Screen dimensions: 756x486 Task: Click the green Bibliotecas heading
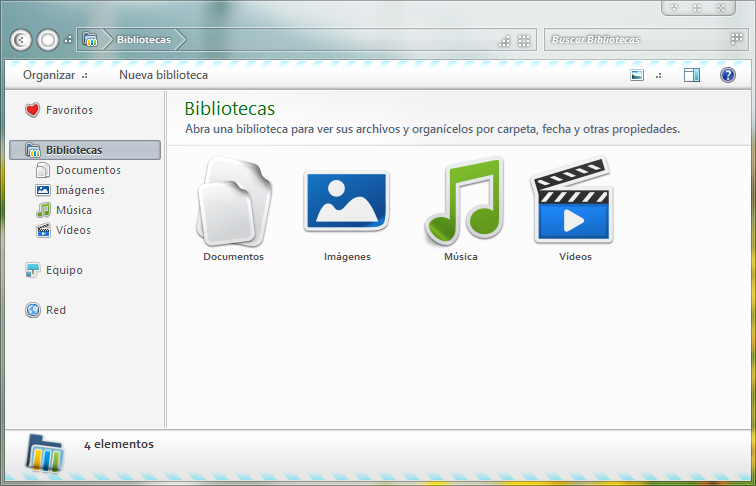tap(230, 108)
